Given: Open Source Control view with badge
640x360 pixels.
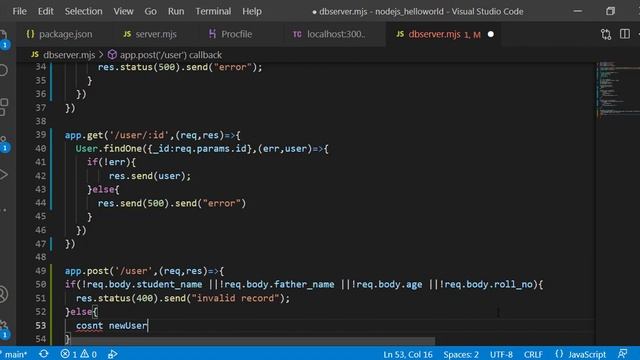Looking at the screenshot, I should pyautogui.click(x=4, y=144).
